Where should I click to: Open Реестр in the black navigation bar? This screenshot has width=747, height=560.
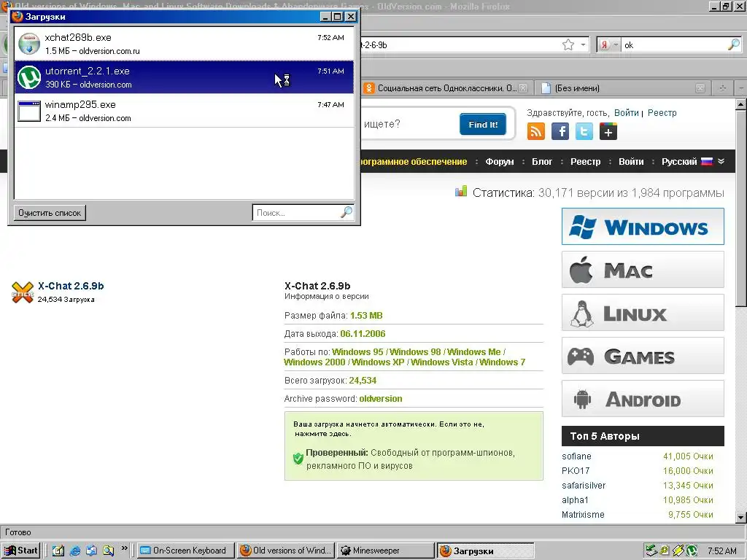coord(586,161)
